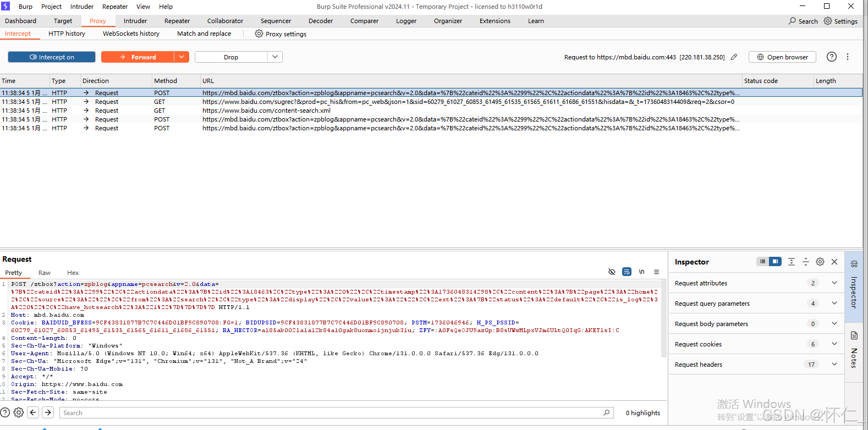Image resolution: width=868 pixels, height=430 pixels.
Task: Select the sugrec GET request row
Action: click(x=431, y=102)
